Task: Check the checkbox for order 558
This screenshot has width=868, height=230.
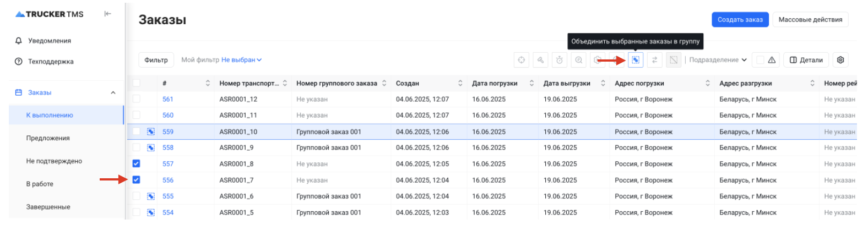Action: 136,147
